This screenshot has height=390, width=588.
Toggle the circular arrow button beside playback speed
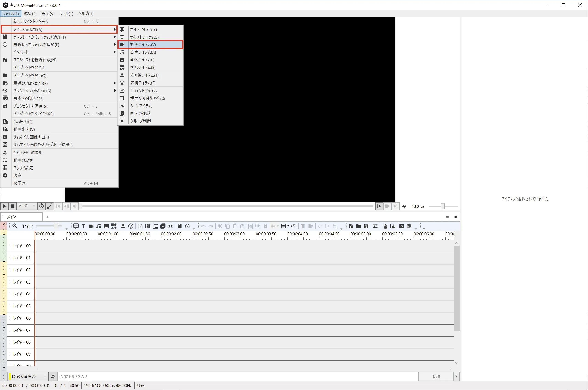pos(41,206)
